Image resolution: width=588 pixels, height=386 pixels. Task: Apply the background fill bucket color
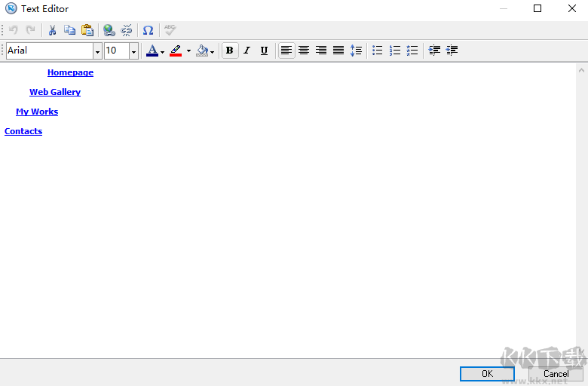[202, 51]
